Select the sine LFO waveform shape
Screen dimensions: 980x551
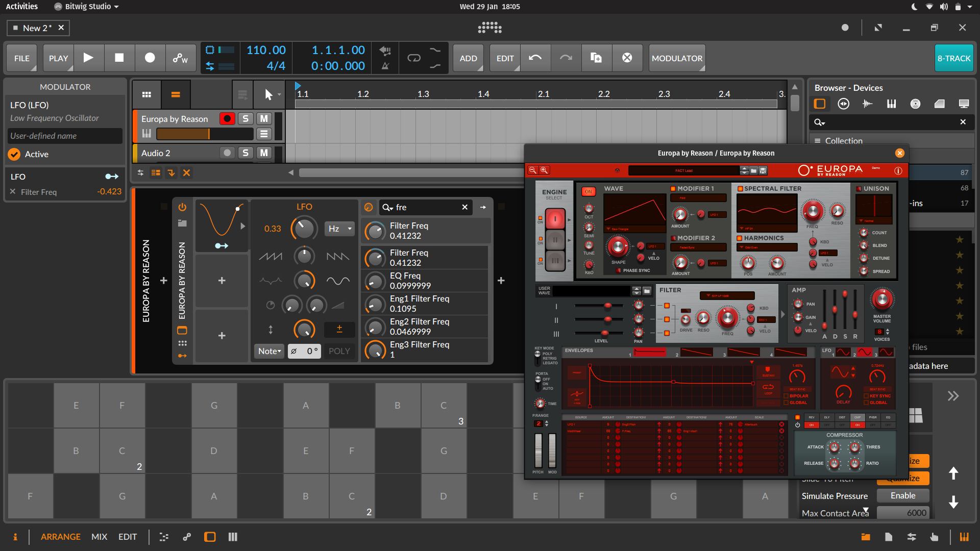[x=338, y=281]
